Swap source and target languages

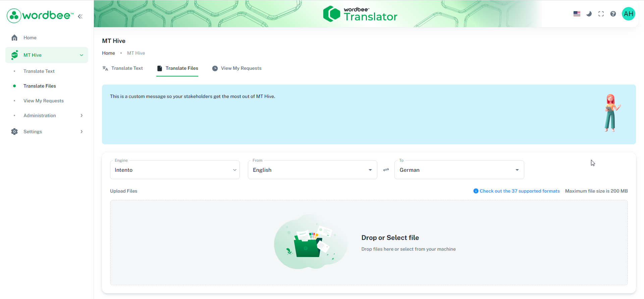pyautogui.click(x=386, y=170)
